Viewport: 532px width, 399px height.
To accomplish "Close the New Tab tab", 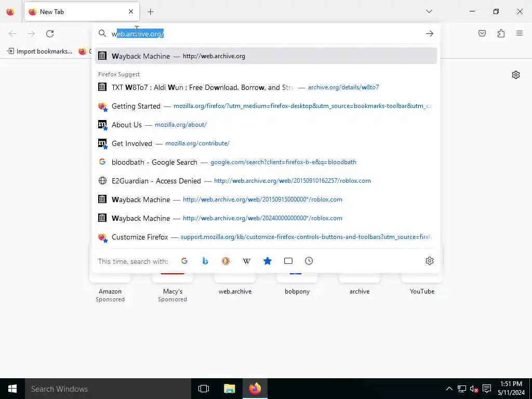I will [x=131, y=12].
